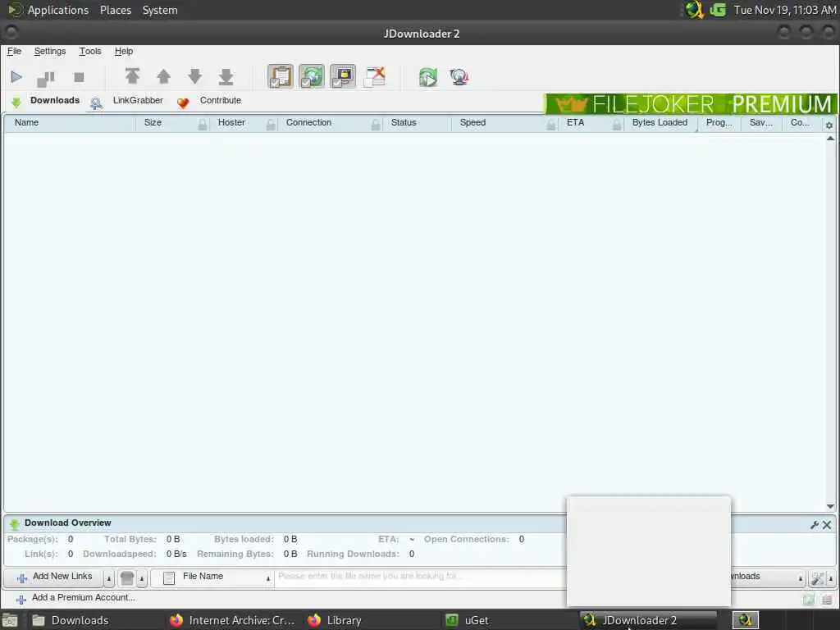Open the Places system menu
The width and height of the screenshot is (840, 630).
pos(116,10)
